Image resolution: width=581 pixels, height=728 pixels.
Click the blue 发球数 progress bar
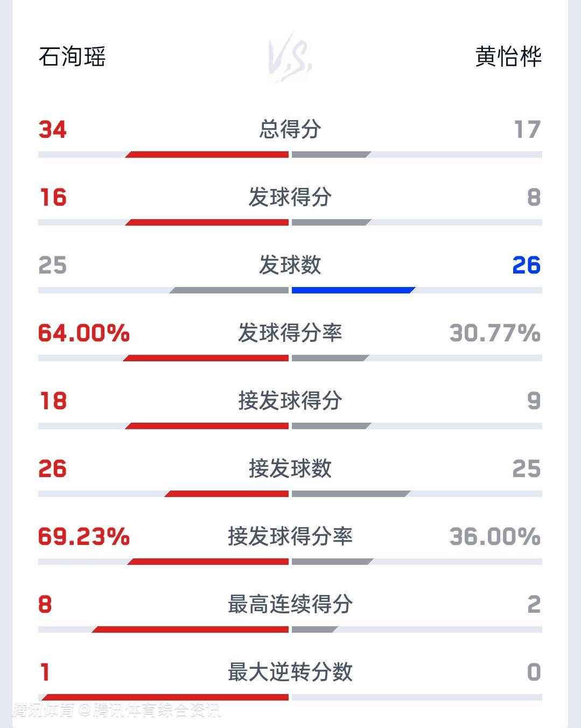point(353,290)
